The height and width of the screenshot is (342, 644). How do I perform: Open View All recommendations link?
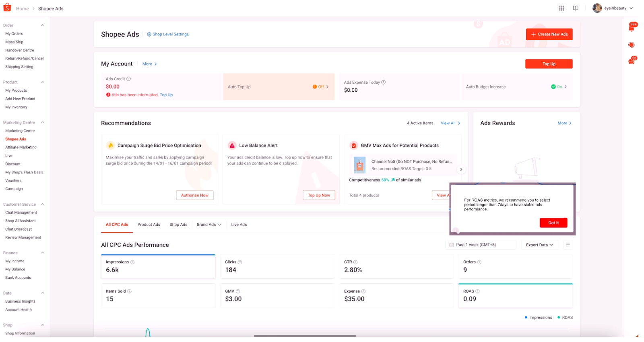(450, 123)
